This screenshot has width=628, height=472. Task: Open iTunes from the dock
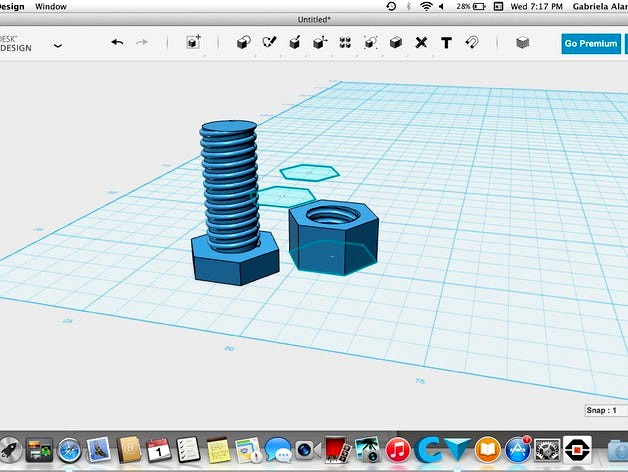click(x=397, y=449)
